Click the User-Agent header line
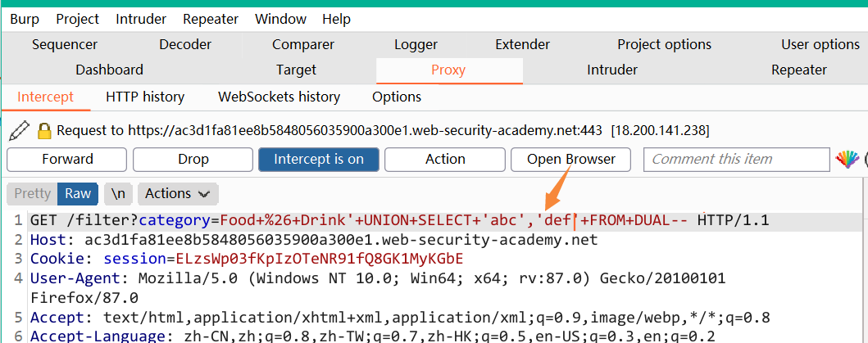 click(378, 278)
